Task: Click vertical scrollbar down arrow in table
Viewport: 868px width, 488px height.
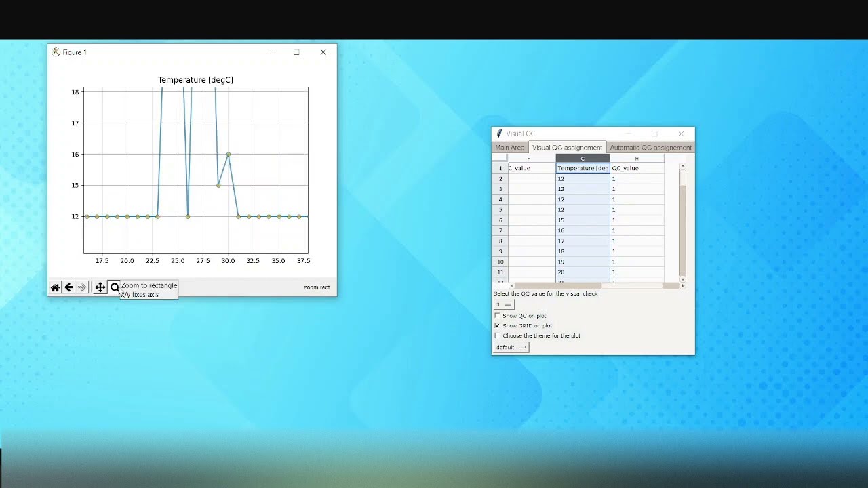Action: (x=683, y=279)
